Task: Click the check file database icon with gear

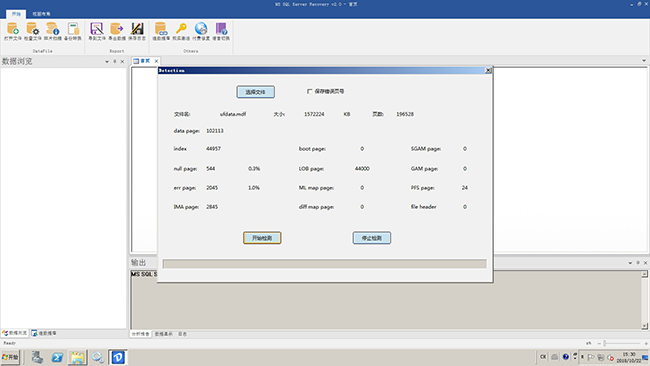Action: click(x=33, y=29)
